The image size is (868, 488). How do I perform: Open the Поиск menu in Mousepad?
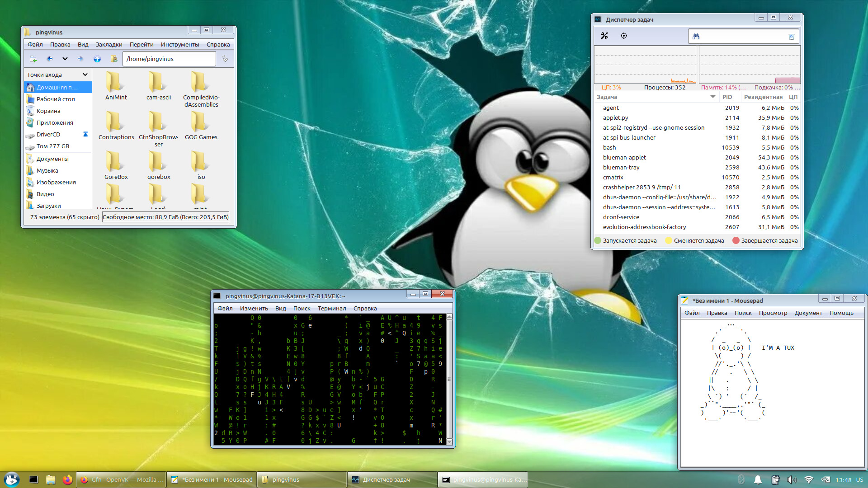tap(743, 313)
